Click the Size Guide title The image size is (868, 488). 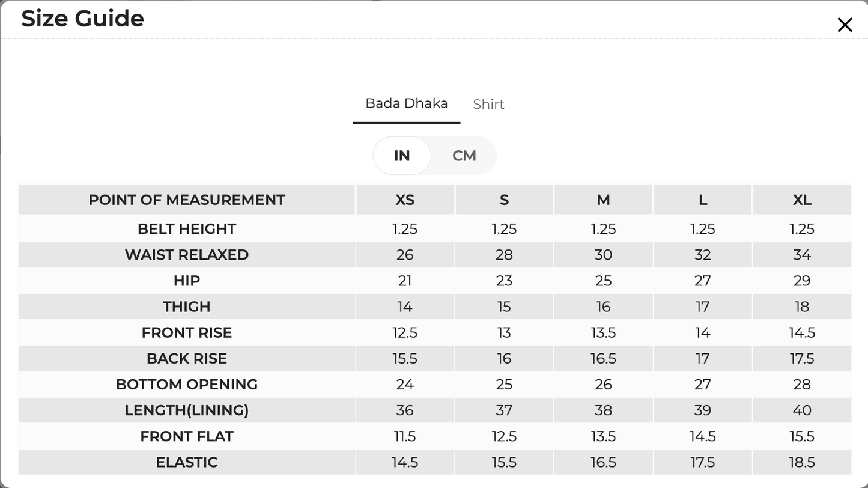coord(83,19)
